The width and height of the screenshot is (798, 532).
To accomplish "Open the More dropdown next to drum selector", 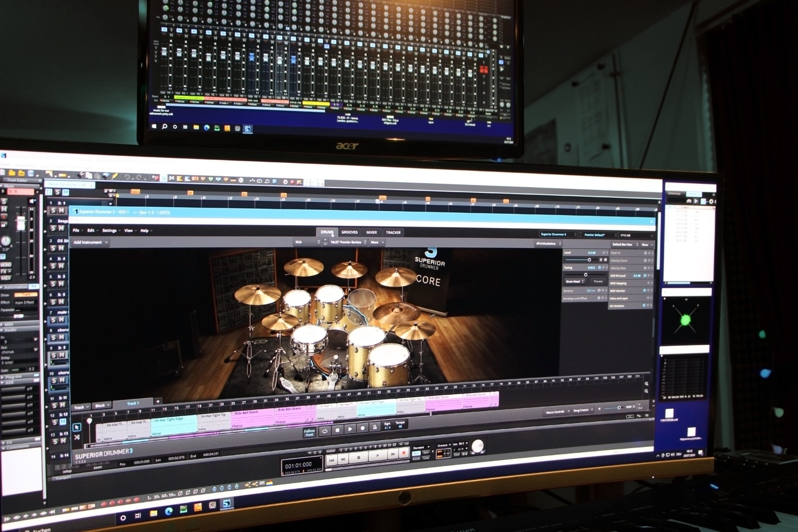I will pyautogui.click(x=377, y=242).
